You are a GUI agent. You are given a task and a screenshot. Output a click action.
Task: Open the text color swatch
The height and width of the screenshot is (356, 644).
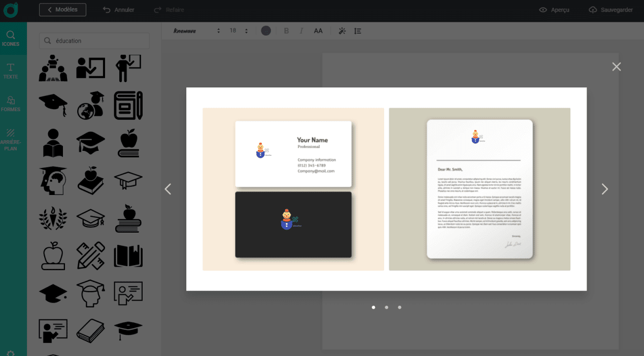point(266,31)
